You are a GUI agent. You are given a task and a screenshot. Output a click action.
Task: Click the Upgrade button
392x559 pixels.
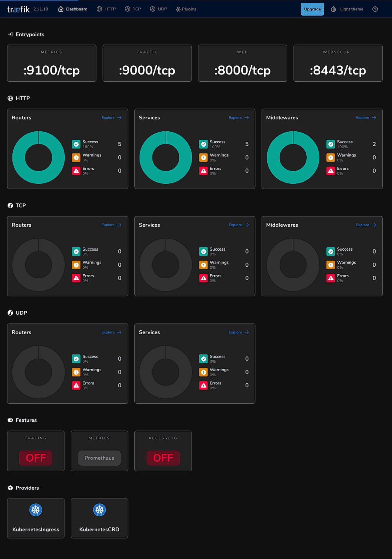(x=312, y=9)
